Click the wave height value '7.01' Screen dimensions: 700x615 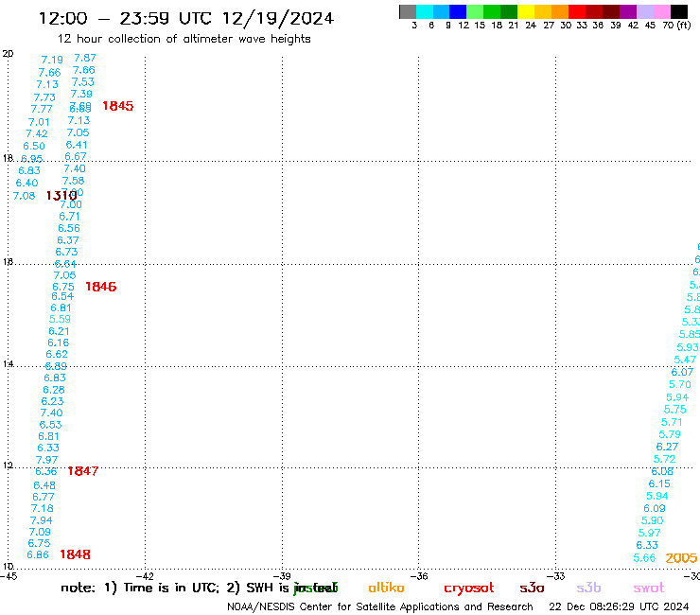(x=39, y=122)
